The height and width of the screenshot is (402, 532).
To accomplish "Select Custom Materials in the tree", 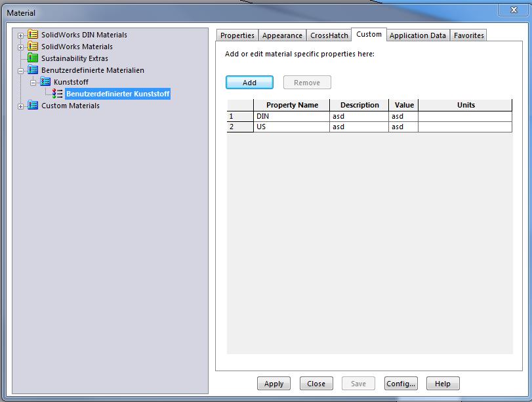I will (x=70, y=106).
